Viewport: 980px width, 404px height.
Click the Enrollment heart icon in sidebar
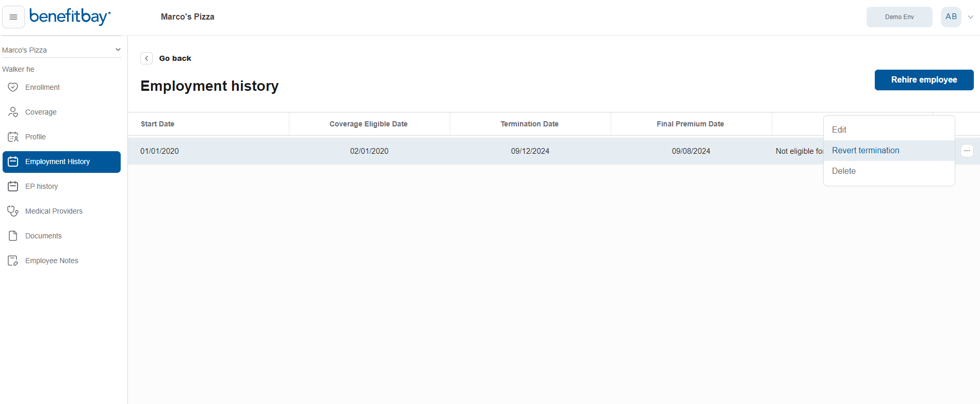[x=13, y=87]
